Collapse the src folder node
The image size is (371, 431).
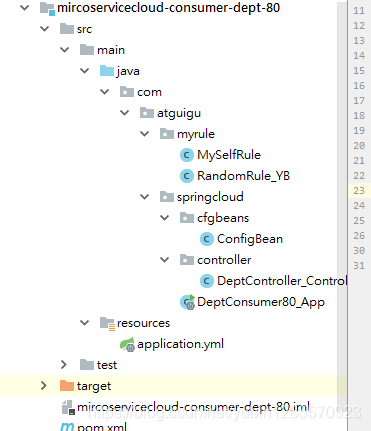click(45, 29)
